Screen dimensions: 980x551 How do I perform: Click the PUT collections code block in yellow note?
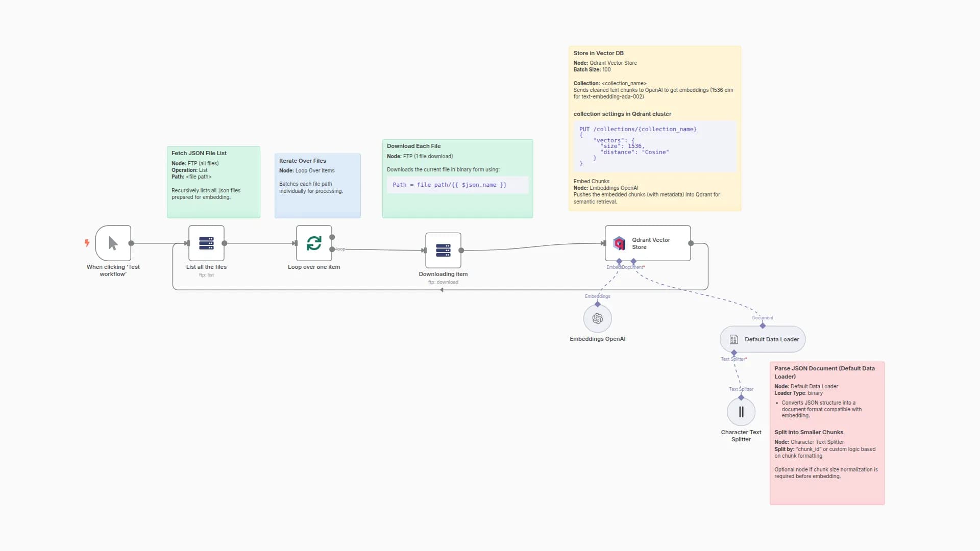coord(655,146)
